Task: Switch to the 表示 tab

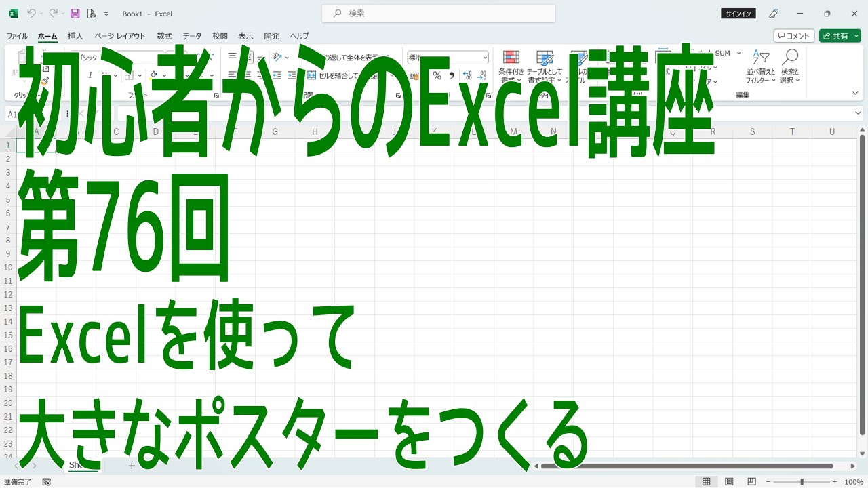Action: point(245,36)
